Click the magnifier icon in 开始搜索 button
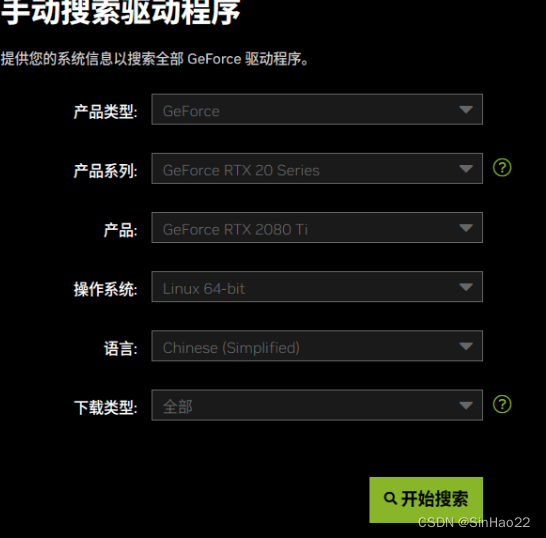The width and height of the screenshot is (546, 538). 390,498
